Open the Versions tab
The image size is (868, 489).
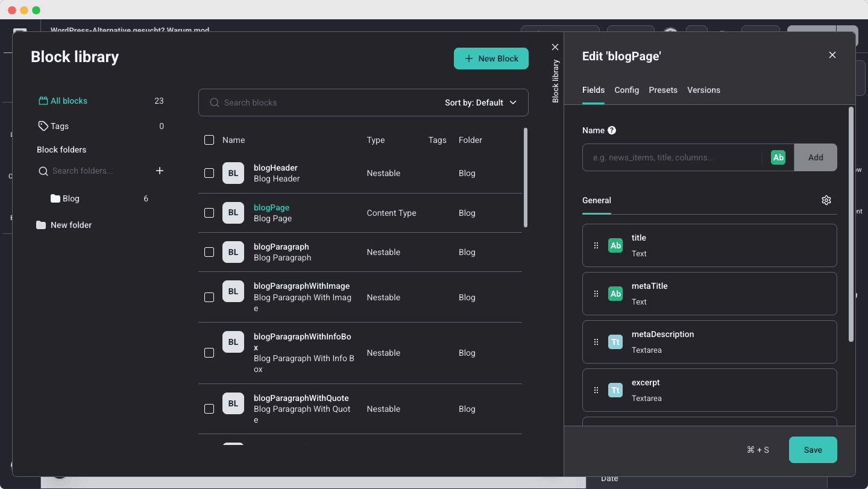point(703,90)
